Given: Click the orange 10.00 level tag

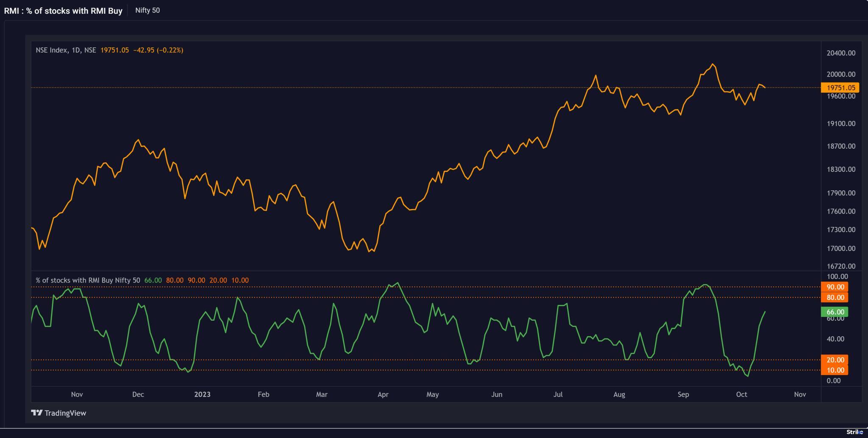Looking at the screenshot, I should [835, 370].
